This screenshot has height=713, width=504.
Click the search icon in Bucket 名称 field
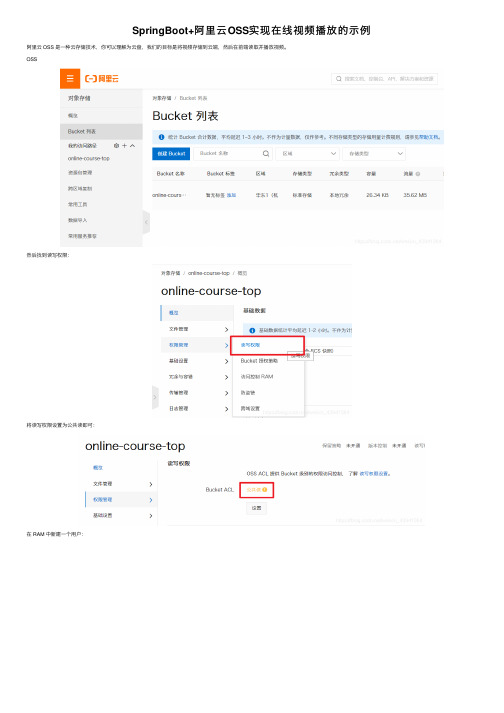pyautogui.click(x=266, y=154)
